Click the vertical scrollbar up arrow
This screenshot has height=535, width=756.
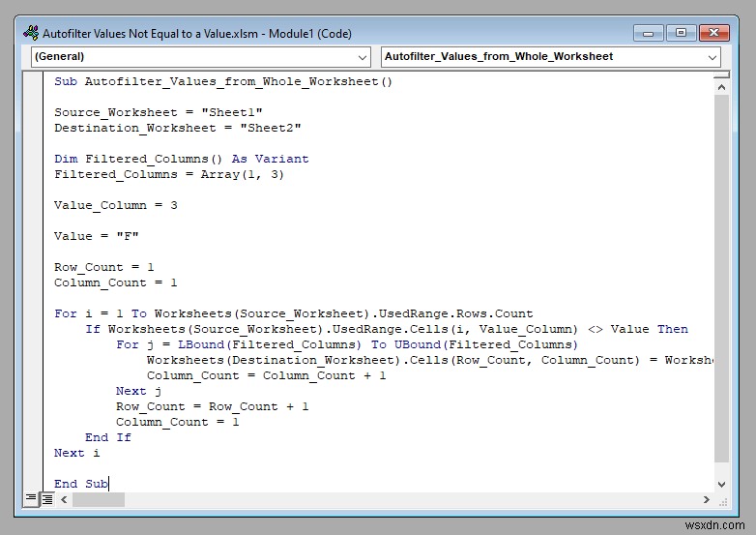[x=721, y=87]
